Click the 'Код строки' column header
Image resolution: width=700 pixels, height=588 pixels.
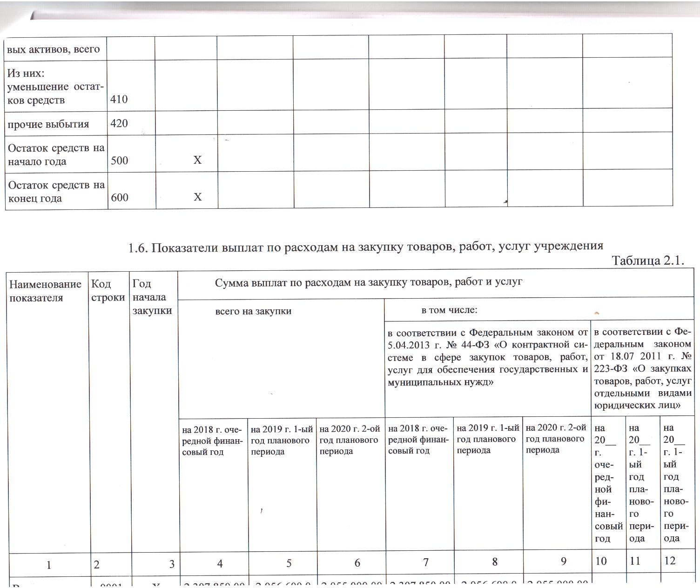[108, 291]
